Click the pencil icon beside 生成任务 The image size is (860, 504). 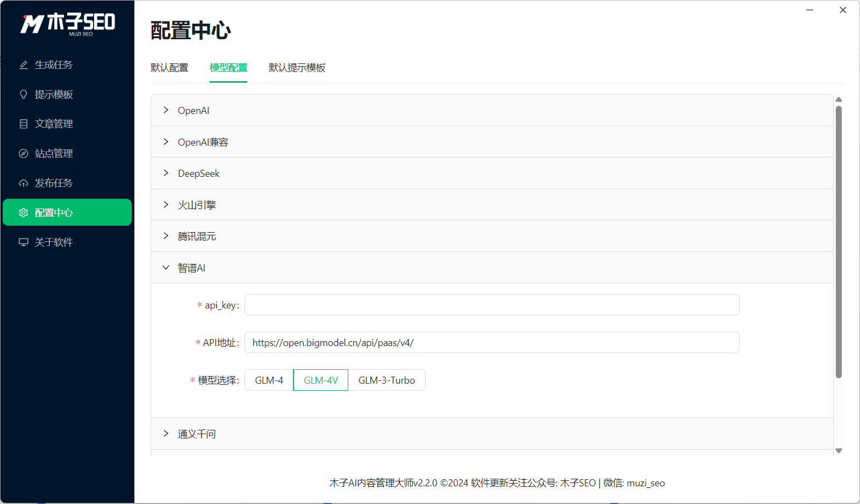[x=24, y=65]
